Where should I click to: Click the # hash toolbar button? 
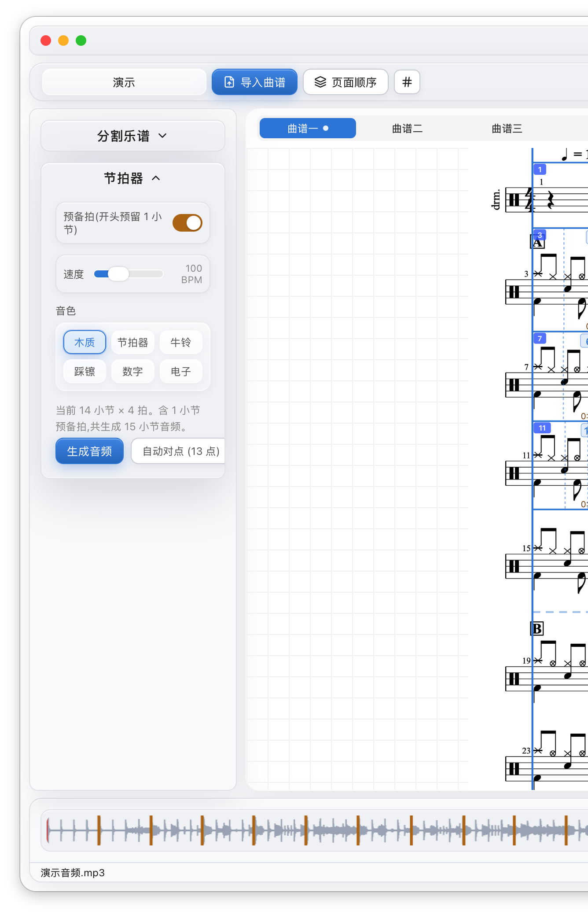[x=407, y=82]
